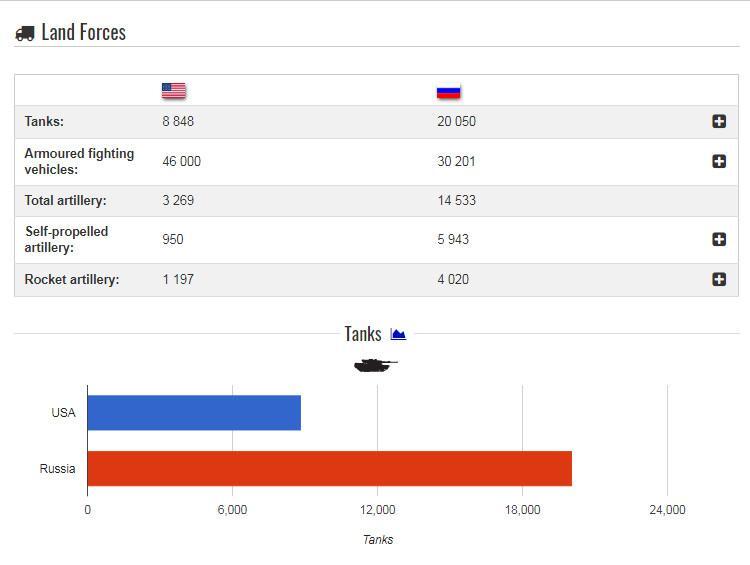750x565 pixels.
Task: Click Russia's 20 050 tanks value
Action: (456, 121)
